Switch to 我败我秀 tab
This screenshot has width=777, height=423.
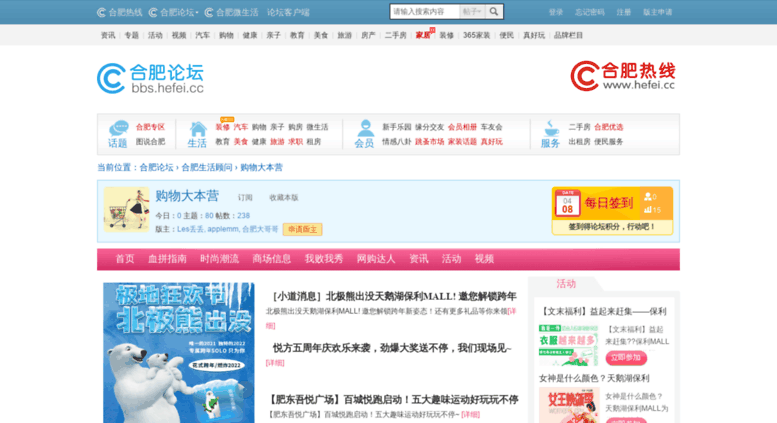(324, 259)
